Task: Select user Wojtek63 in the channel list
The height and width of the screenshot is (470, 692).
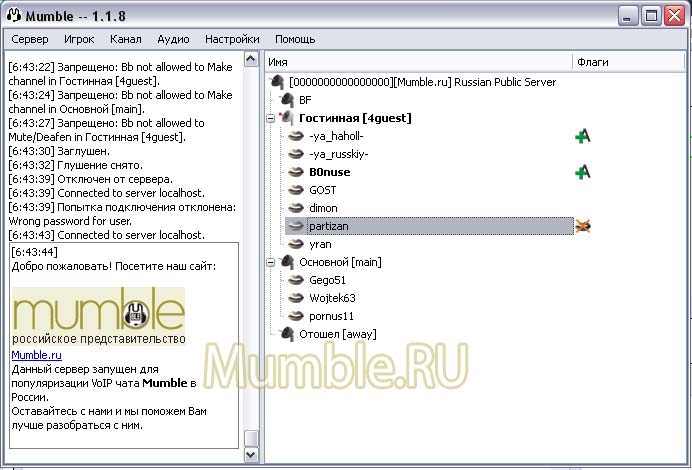Action: pyautogui.click(x=332, y=298)
